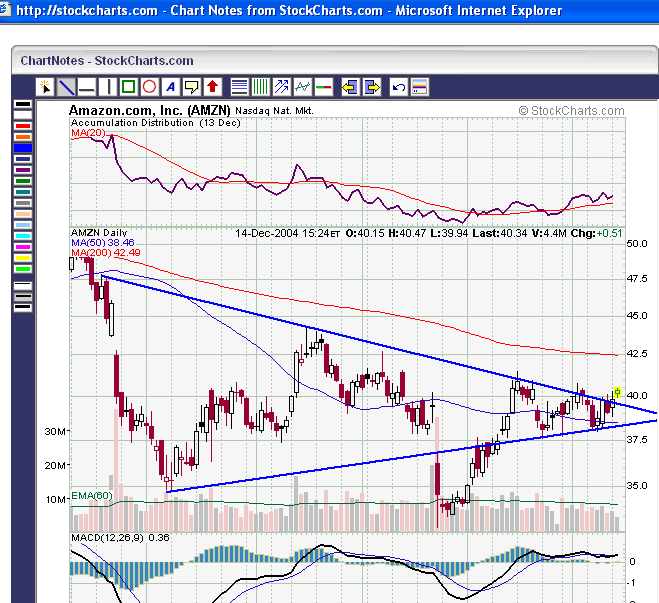The height and width of the screenshot is (603, 659).
Task: Choose the parallel arrows channel tool
Action: click(281, 87)
